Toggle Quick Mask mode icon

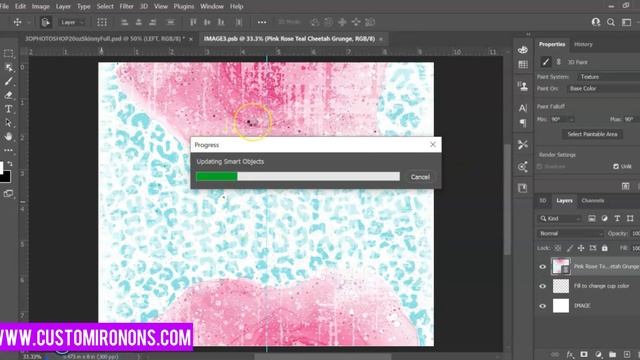[8, 193]
